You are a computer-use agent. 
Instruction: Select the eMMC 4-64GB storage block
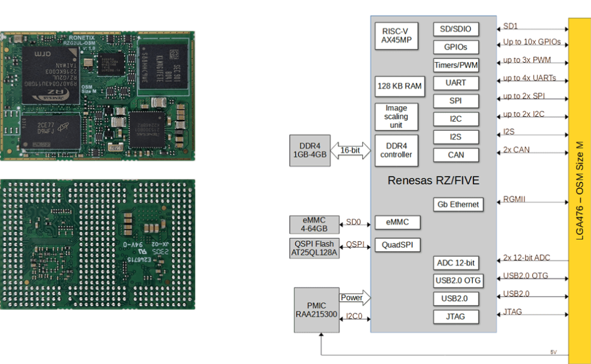pos(314,225)
